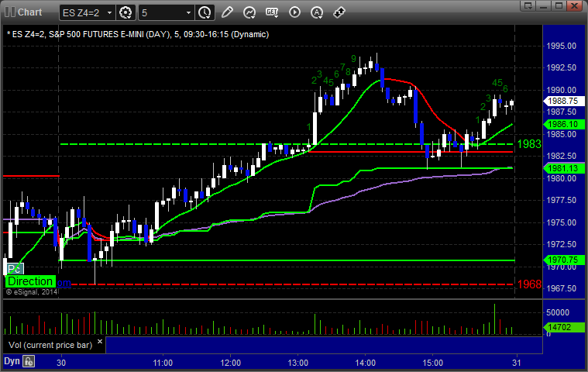Expand the ES Z4=2 symbol dropdown

point(109,12)
